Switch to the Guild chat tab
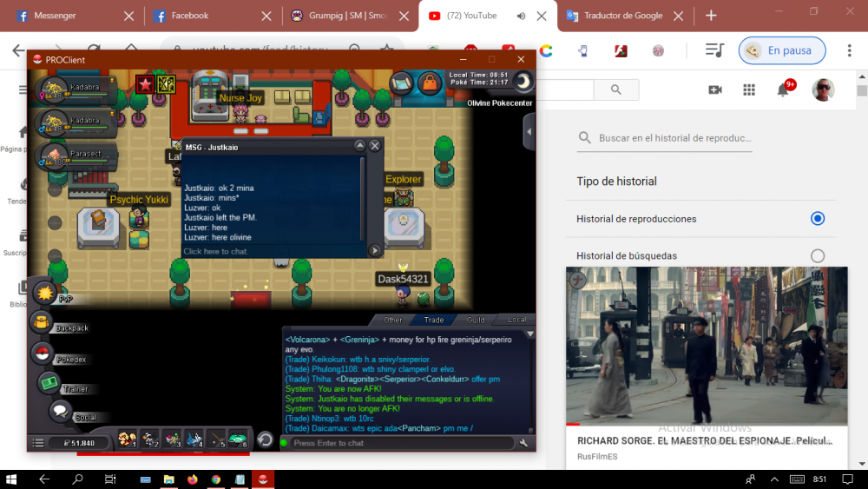Screen dimensions: 868x489 click(x=476, y=320)
